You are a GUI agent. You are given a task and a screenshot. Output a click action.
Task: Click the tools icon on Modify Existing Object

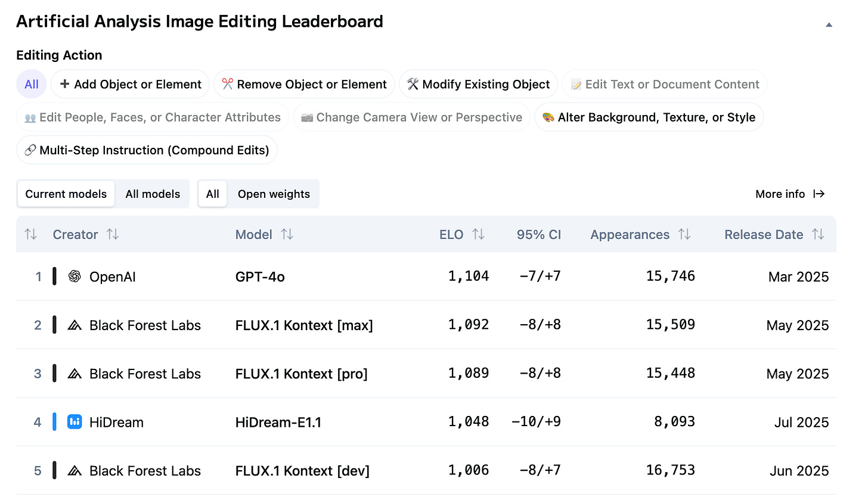(x=412, y=84)
